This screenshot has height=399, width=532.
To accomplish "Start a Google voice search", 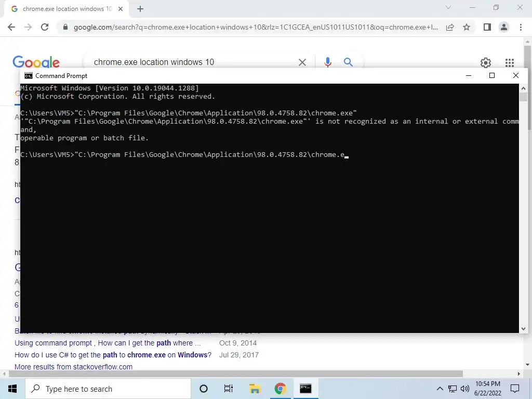I will point(327,62).
